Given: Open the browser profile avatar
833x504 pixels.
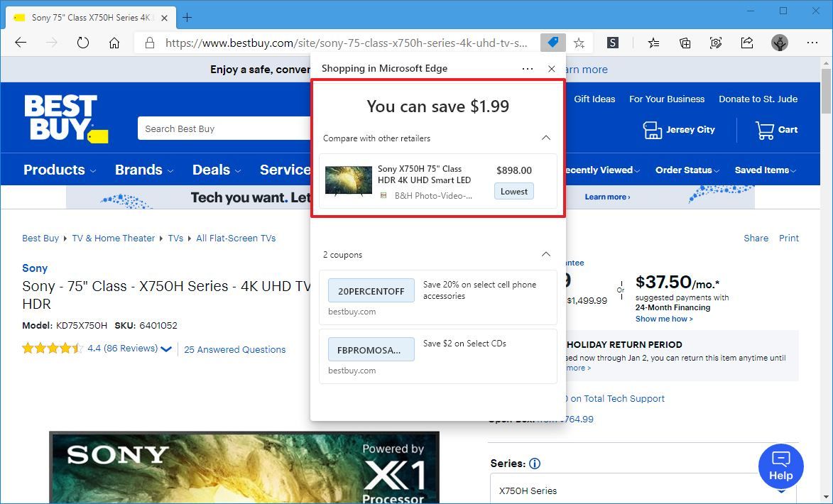Looking at the screenshot, I should tap(779, 42).
